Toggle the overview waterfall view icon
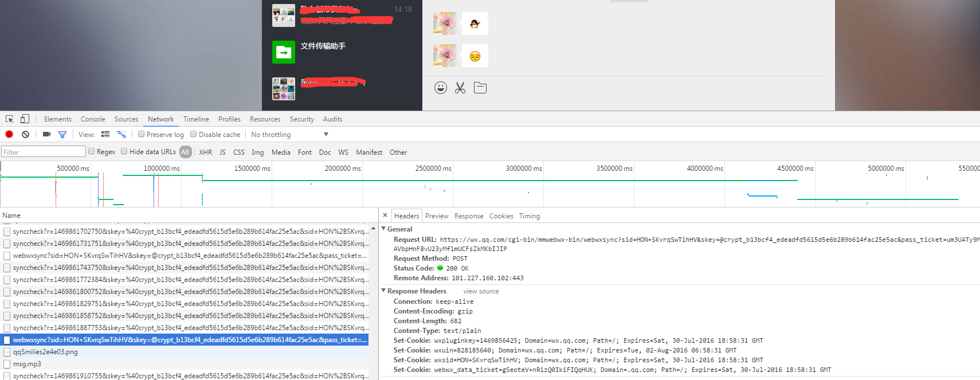The width and height of the screenshot is (980, 380). 121,134
